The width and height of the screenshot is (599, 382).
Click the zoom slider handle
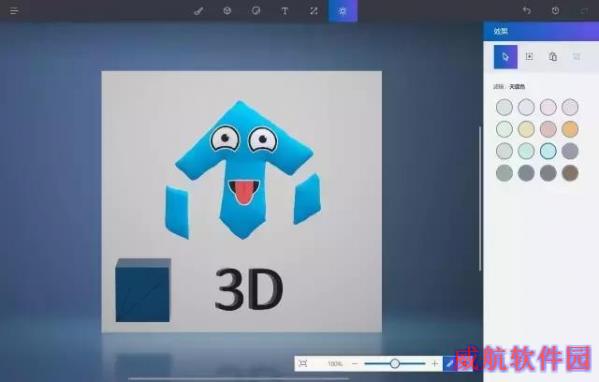[x=395, y=363]
